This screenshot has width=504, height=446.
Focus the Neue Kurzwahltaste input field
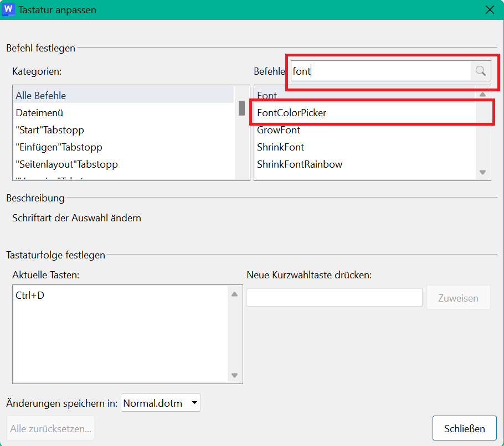(334, 298)
